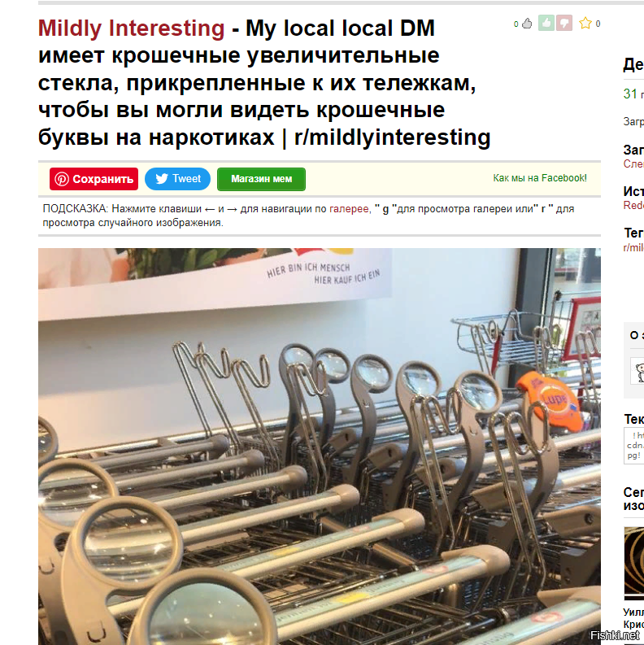
Task: Select the embed code text box
Action: click(633, 446)
